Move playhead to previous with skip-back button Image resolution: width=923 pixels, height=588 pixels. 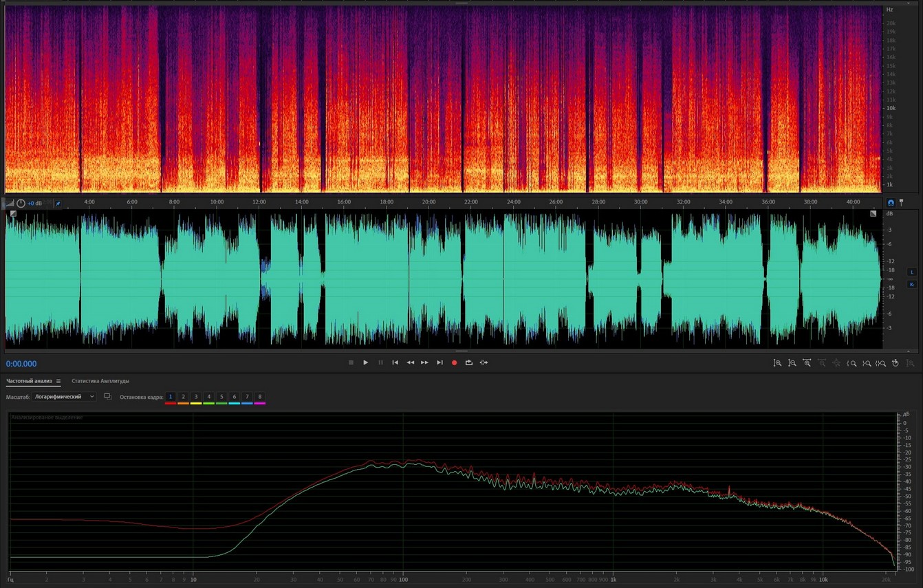coord(395,362)
